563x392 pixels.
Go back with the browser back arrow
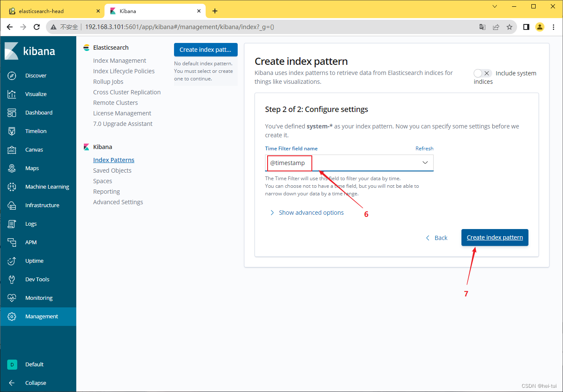pyautogui.click(x=10, y=27)
